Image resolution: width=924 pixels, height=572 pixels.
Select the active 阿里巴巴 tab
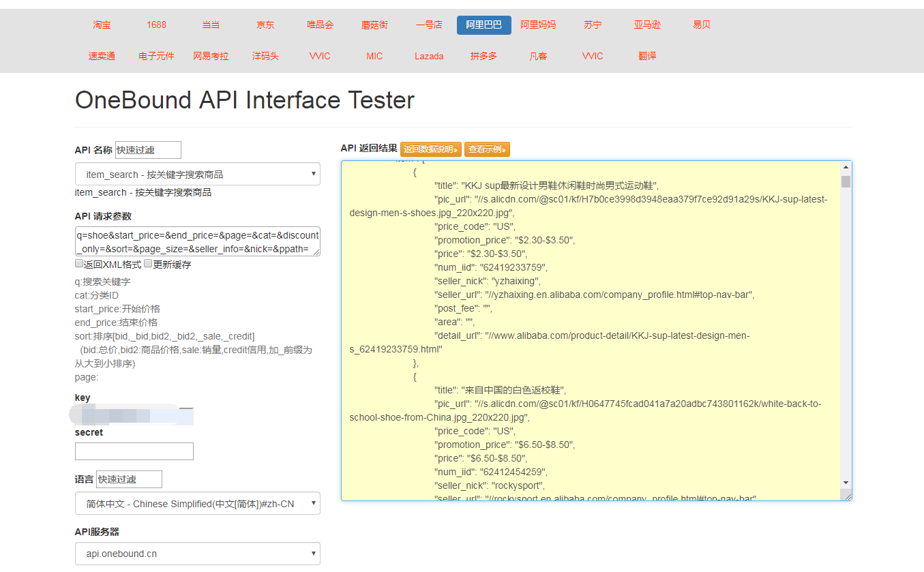coord(483,25)
